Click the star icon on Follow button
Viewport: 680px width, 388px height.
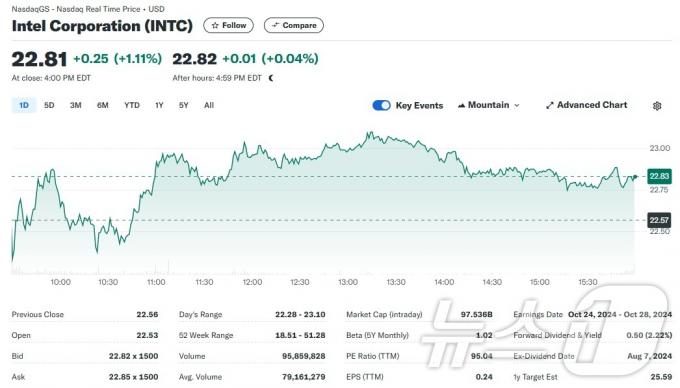(215, 26)
